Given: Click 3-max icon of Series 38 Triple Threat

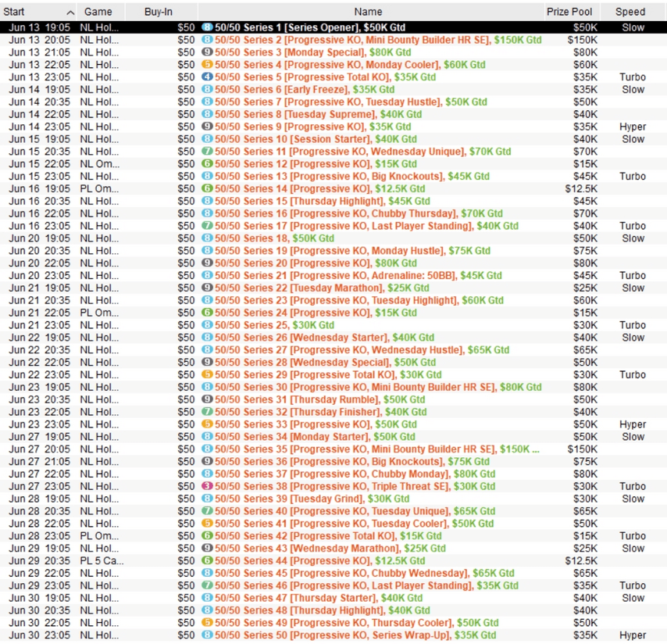Looking at the screenshot, I should [207, 486].
